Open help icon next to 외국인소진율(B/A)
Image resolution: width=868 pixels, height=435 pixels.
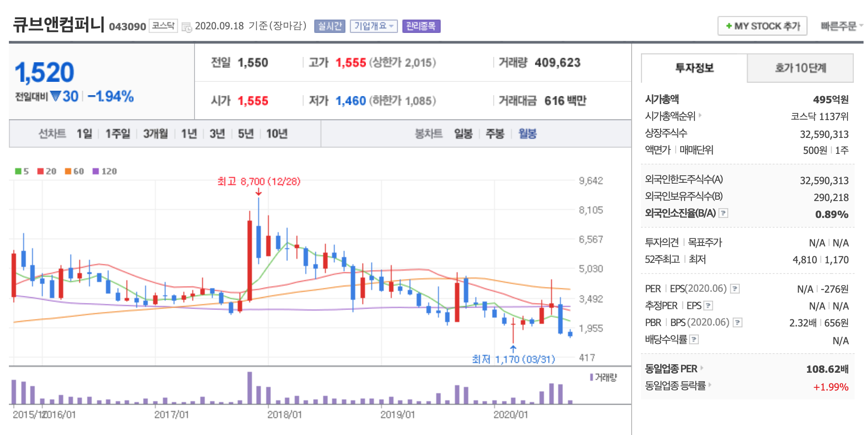pos(723,213)
